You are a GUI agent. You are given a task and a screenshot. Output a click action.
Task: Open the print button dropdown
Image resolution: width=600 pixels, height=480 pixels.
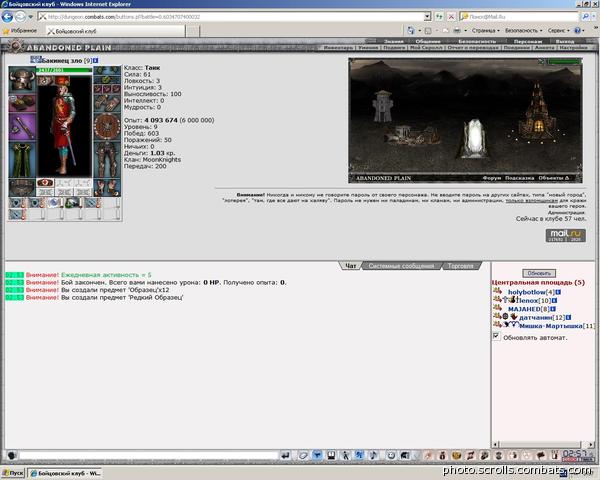tap(465, 30)
